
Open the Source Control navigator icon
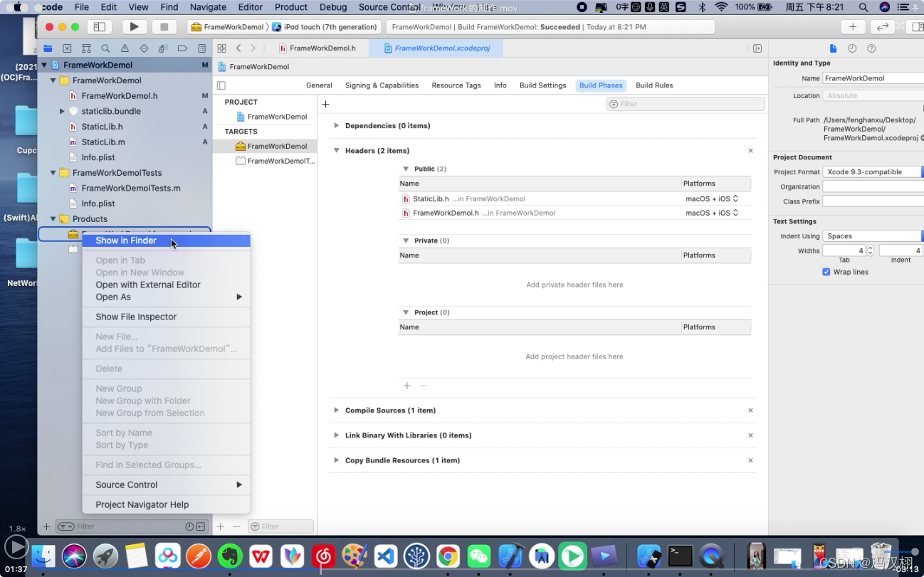coord(67,48)
